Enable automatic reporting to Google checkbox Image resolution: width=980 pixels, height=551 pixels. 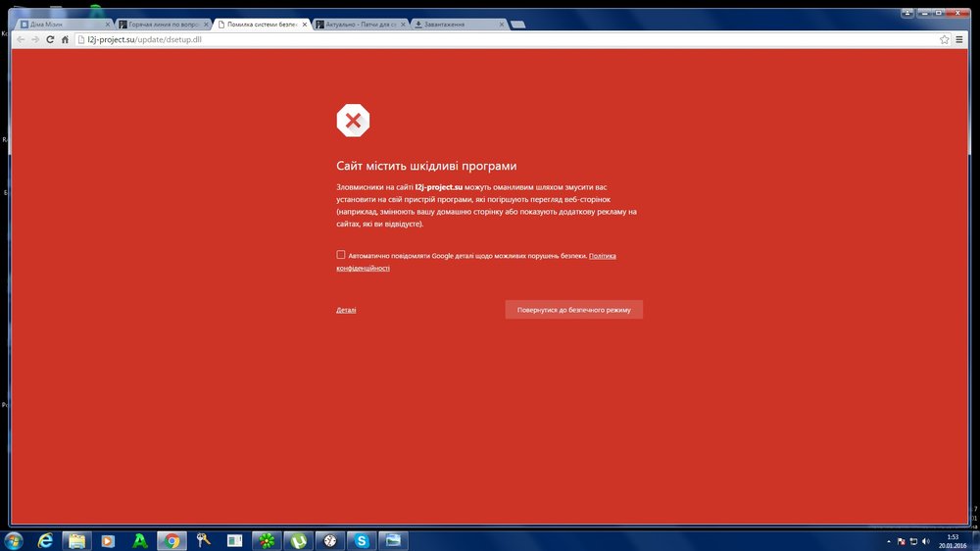(341, 255)
